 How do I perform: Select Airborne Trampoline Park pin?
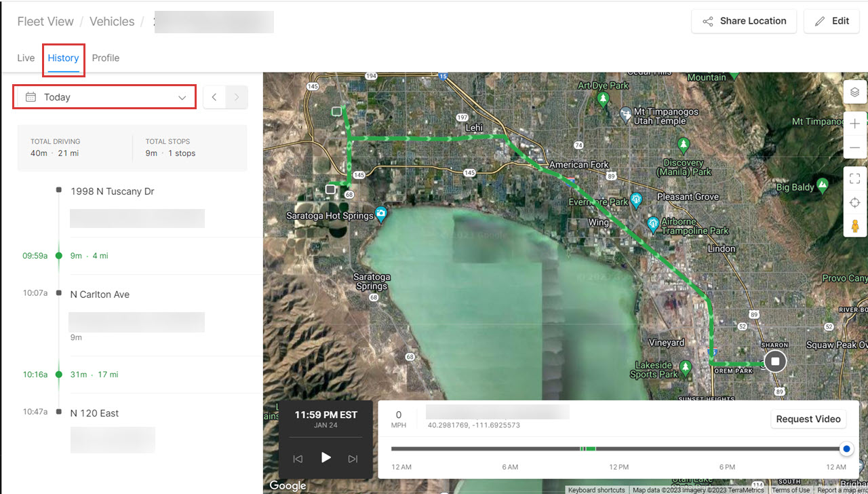click(x=653, y=223)
